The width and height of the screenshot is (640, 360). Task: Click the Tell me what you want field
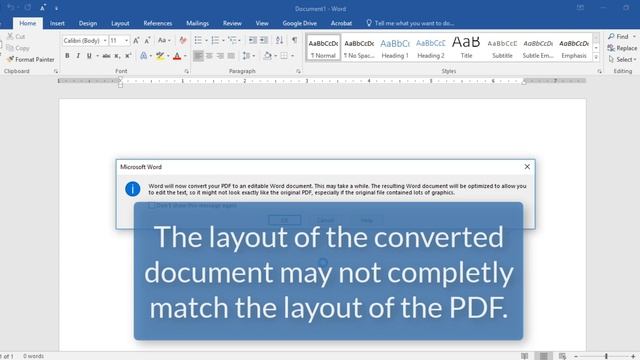(x=410, y=23)
